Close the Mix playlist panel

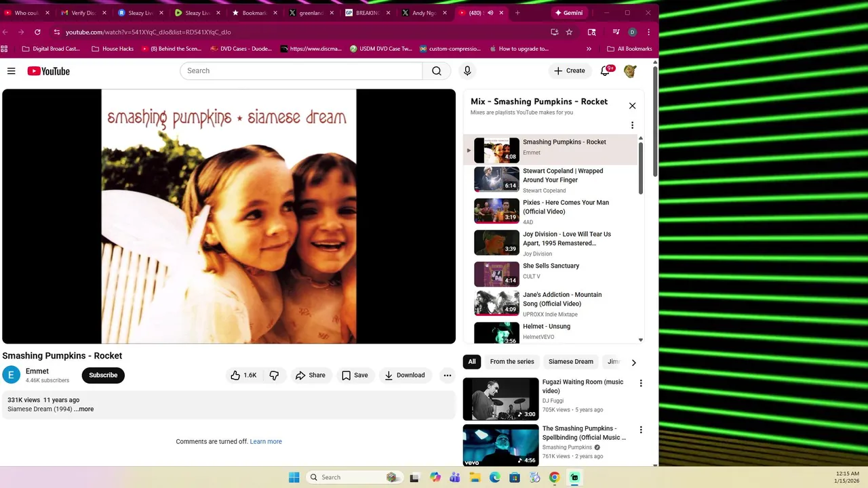[x=632, y=106]
